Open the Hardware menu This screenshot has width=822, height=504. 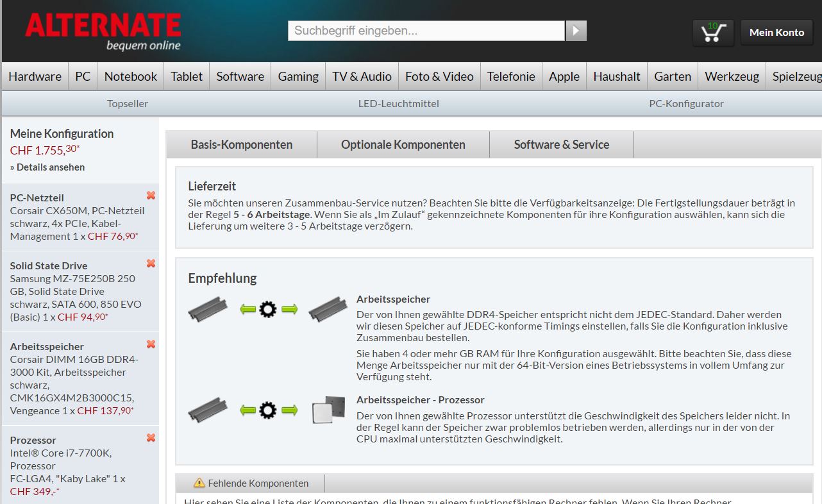pyautogui.click(x=35, y=76)
